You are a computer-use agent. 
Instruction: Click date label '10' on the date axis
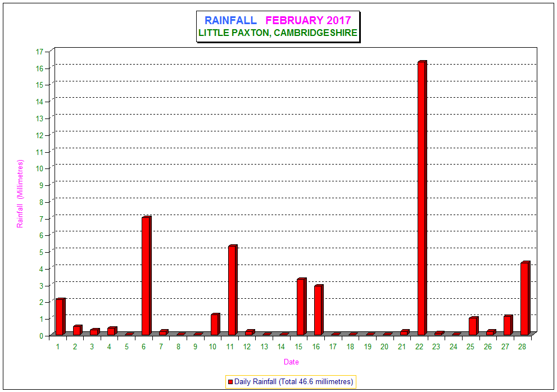tap(212, 347)
